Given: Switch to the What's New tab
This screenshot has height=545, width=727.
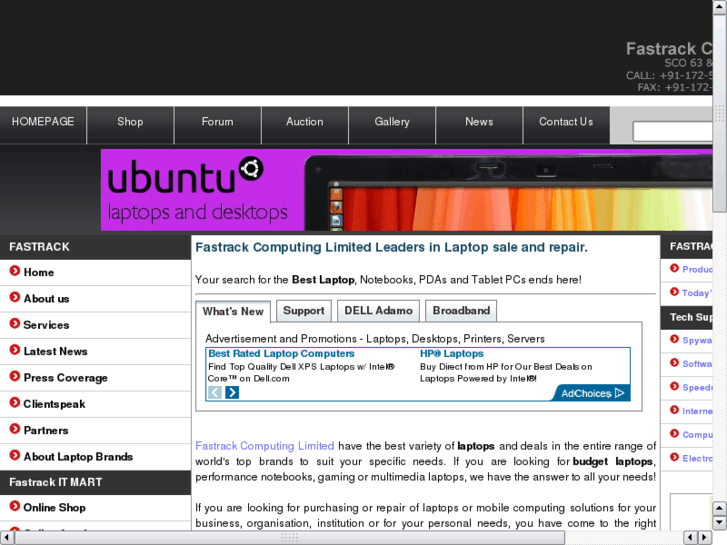Looking at the screenshot, I should pos(233,311).
